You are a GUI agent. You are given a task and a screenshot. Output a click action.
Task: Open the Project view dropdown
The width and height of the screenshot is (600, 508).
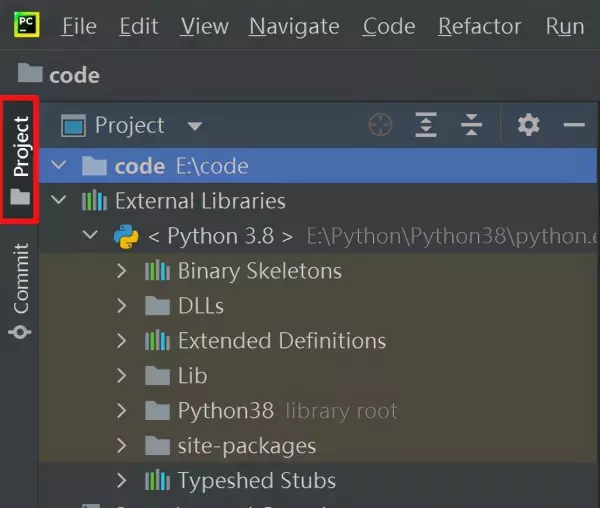pos(194,125)
